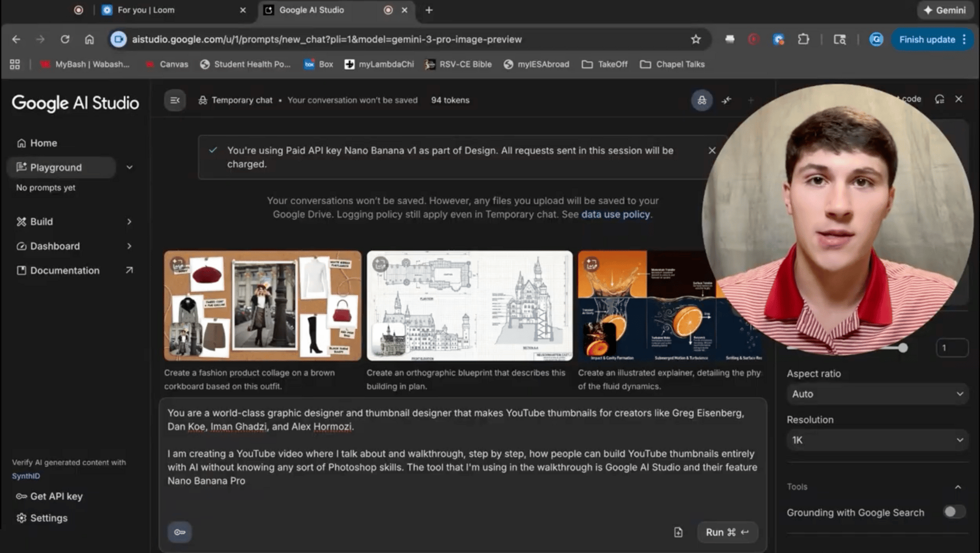Click the temporary chat incognito icon

(702, 100)
